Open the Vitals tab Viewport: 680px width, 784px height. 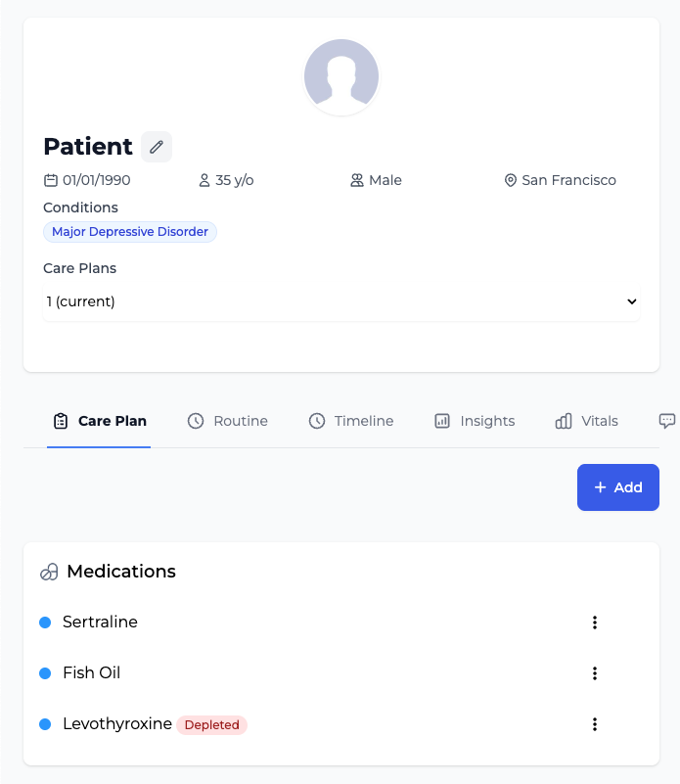(x=587, y=421)
